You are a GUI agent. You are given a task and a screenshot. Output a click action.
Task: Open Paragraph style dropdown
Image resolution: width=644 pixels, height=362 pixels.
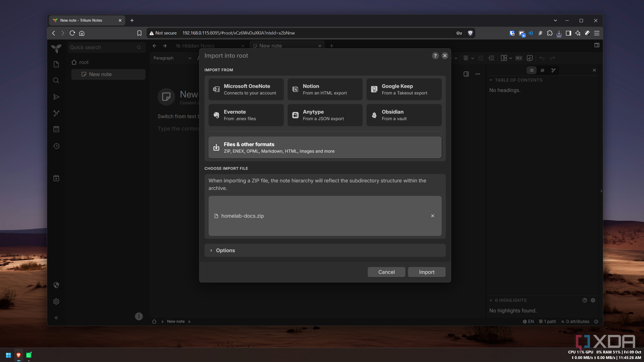pos(172,58)
